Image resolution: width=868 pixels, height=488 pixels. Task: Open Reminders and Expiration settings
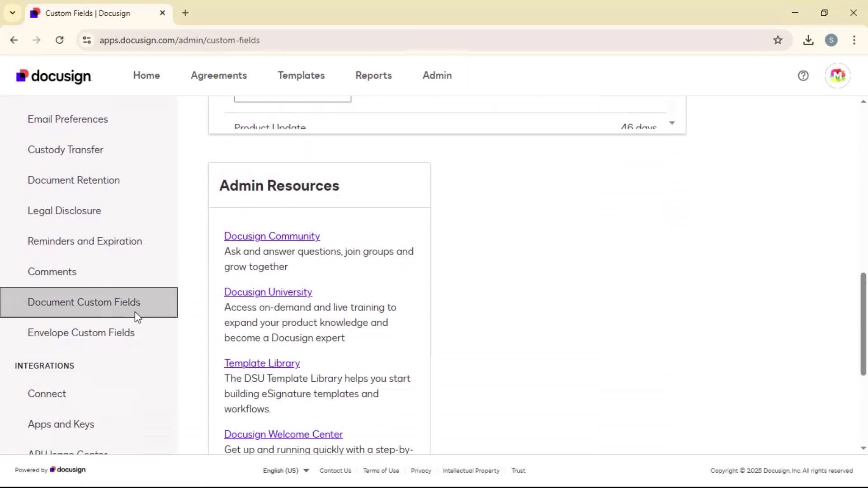pyautogui.click(x=89, y=241)
